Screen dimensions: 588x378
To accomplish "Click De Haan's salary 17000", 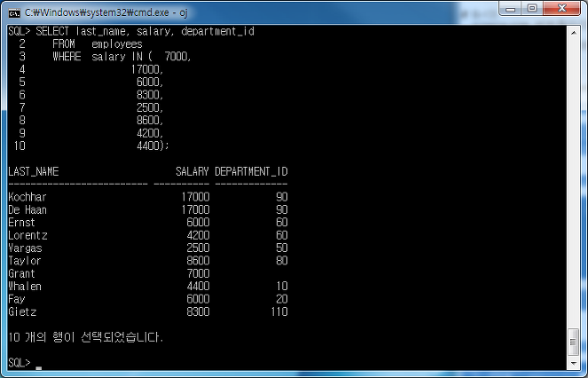I will click(x=195, y=210).
